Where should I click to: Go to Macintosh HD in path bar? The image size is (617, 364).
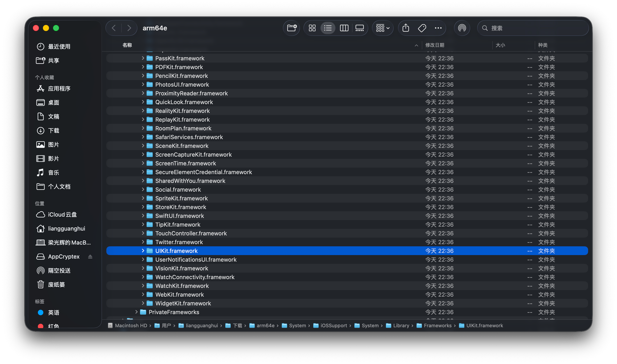click(x=127, y=325)
